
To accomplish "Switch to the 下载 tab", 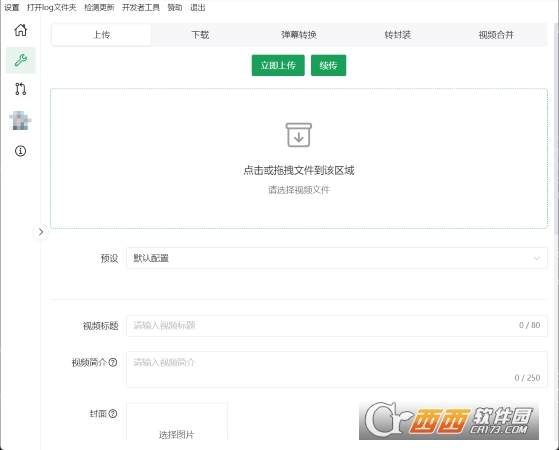I will click(x=200, y=35).
